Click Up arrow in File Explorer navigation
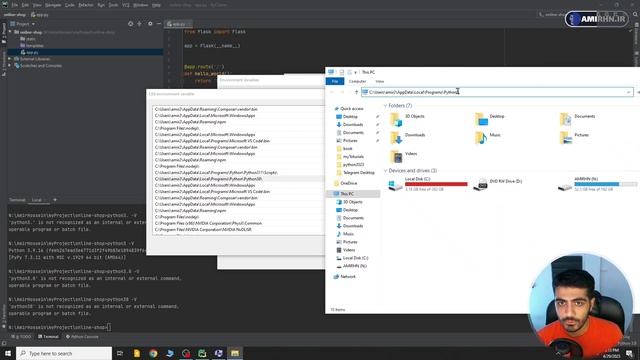This screenshot has height=360, width=640. (356, 92)
